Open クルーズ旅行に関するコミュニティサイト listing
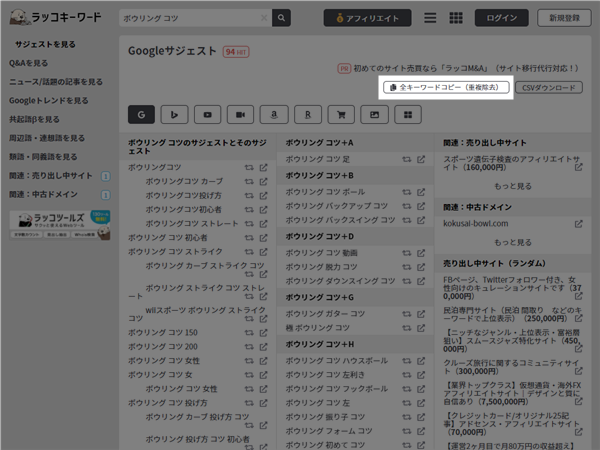The height and width of the screenshot is (450, 600). [x=511, y=367]
